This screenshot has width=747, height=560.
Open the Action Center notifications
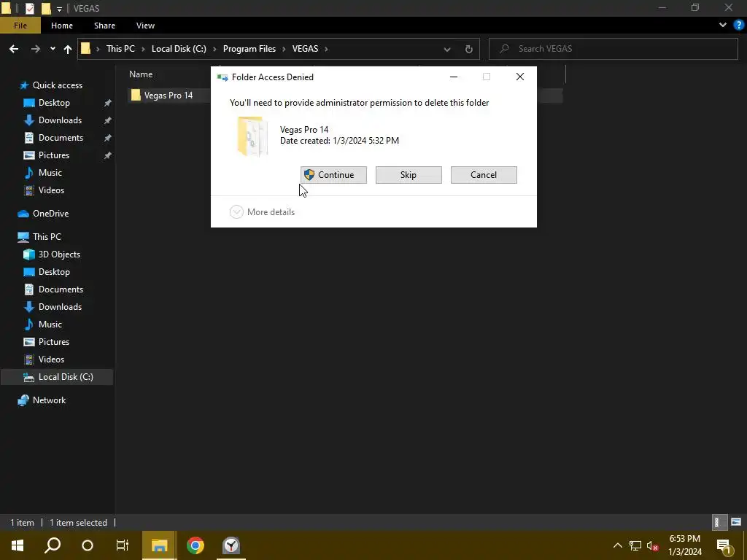(x=724, y=545)
